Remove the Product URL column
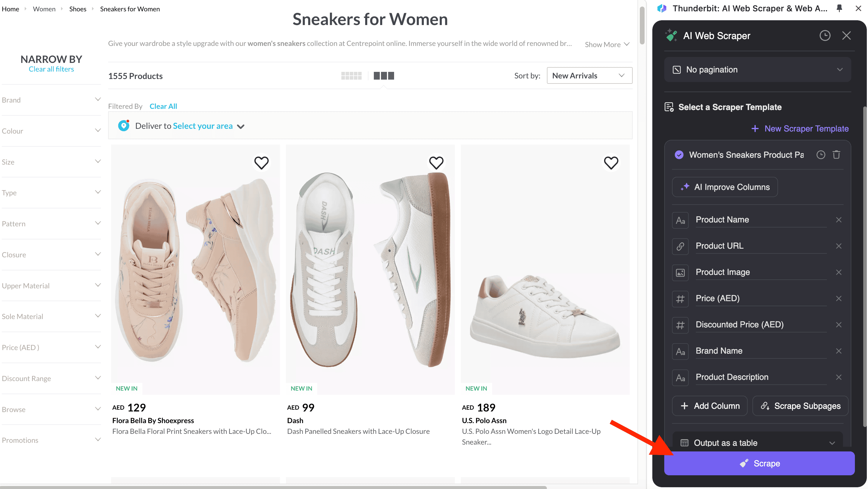The height and width of the screenshot is (489, 868). tap(839, 246)
